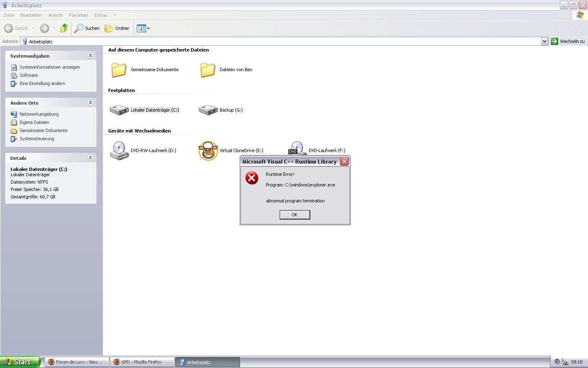The image size is (588, 368).
Task: Click 'Gesamtgröße: 68,7 GB' text
Action: tap(33, 197)
